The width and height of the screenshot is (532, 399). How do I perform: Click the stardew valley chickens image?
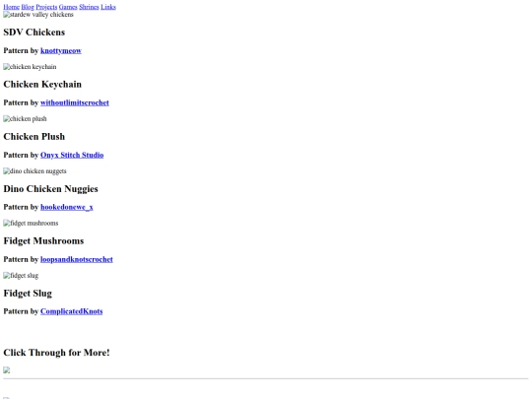[x=38, y=15]
